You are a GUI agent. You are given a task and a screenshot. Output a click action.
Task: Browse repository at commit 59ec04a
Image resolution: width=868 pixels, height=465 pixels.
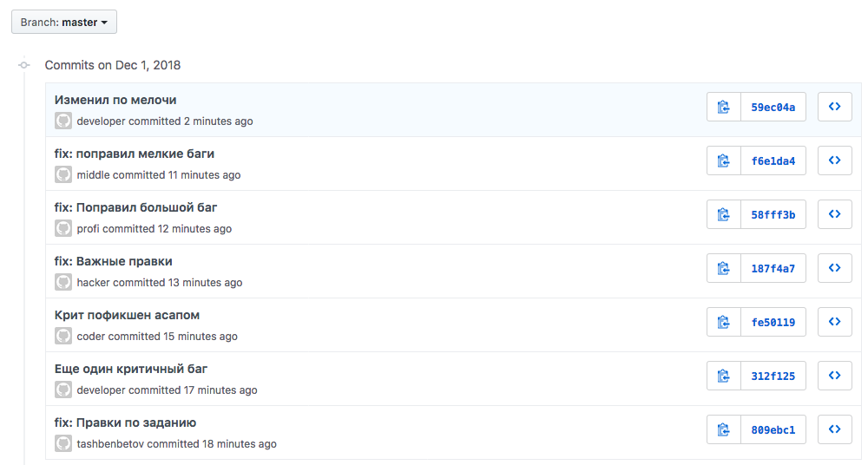pyautogui.click(x=834, y=108)
